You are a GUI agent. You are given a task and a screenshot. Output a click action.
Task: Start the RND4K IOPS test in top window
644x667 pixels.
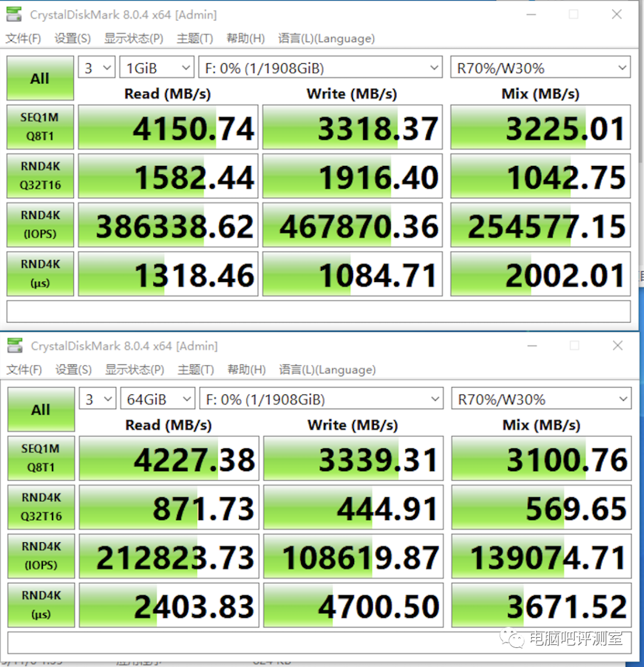39,225
